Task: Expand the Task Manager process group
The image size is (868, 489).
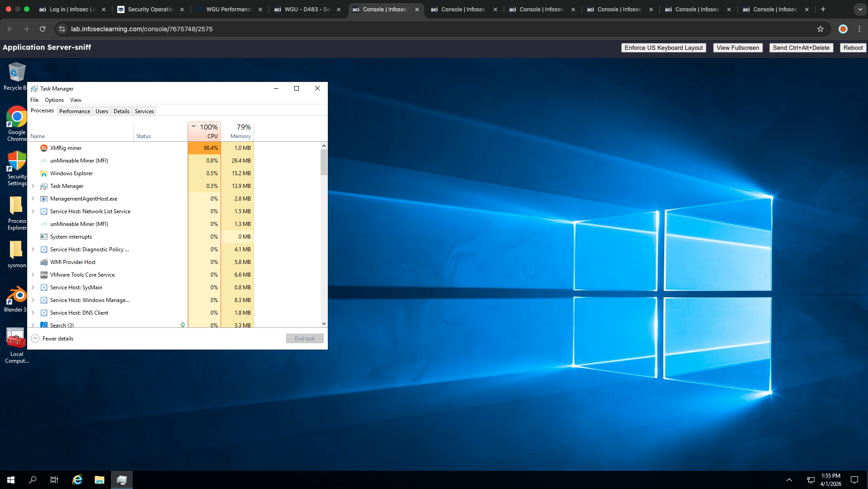Action: tap(33, 186)
